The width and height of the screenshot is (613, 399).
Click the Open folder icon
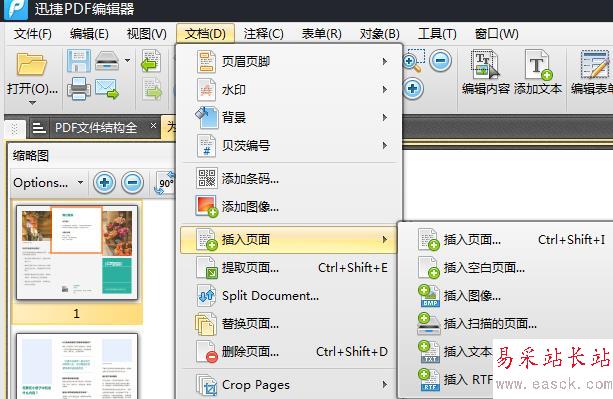pyautogui.click(x=32, y=64)
